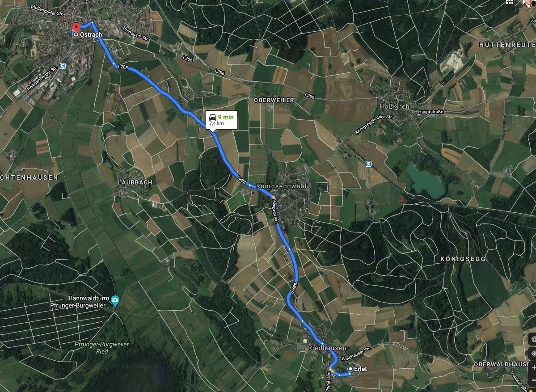
Task: Select the Pfrunger-Burgweiler Ried nature label
Action: click(x=102, y=348)
